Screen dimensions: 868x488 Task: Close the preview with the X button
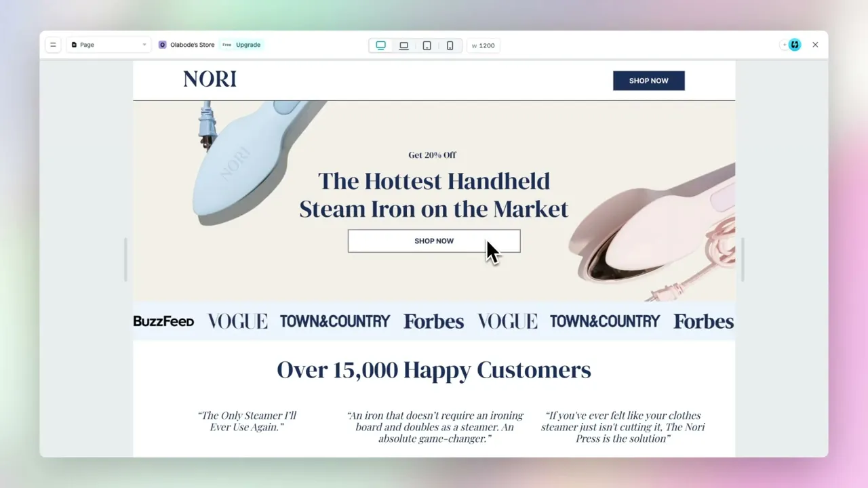(x=815, y=45)
